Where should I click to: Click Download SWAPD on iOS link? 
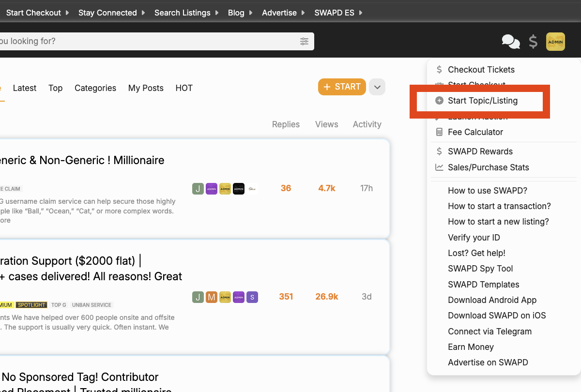497,316
